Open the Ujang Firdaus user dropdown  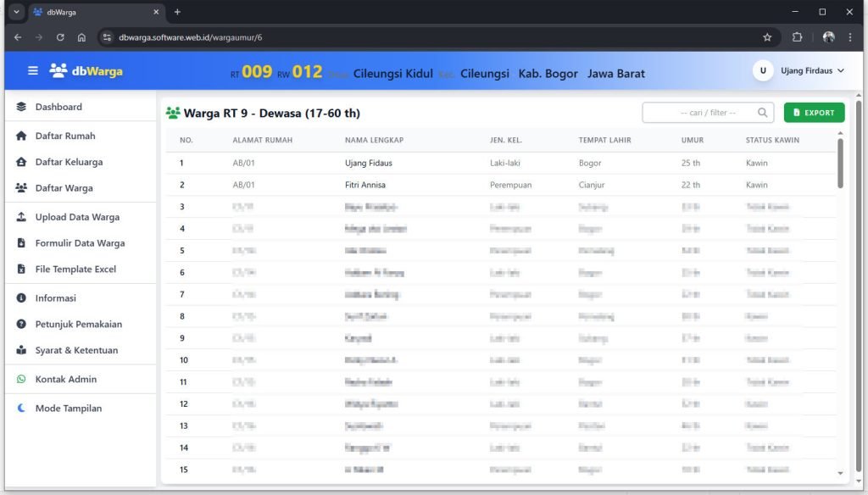[x=801, y=71]
